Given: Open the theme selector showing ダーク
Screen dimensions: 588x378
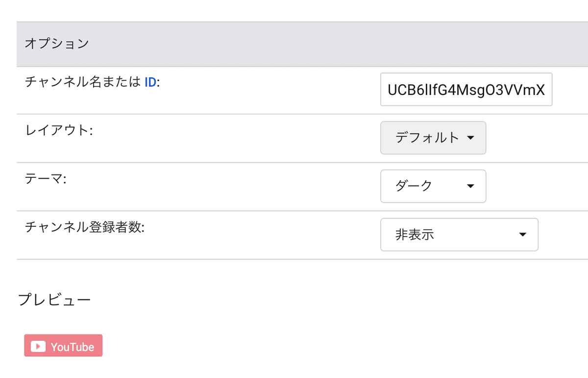Looking at the screenshot, I should pos(433,186).
